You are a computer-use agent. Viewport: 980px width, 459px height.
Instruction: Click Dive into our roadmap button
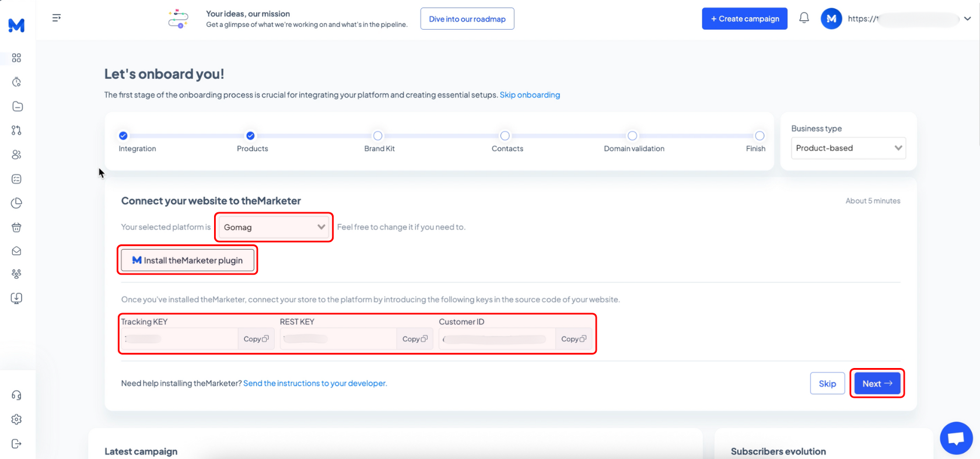point(467,19)
